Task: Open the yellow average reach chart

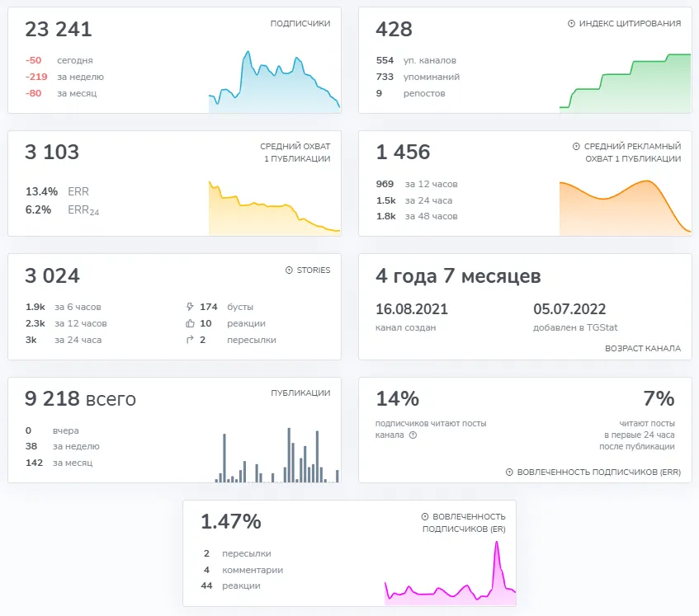Action: tap(274, 208)
